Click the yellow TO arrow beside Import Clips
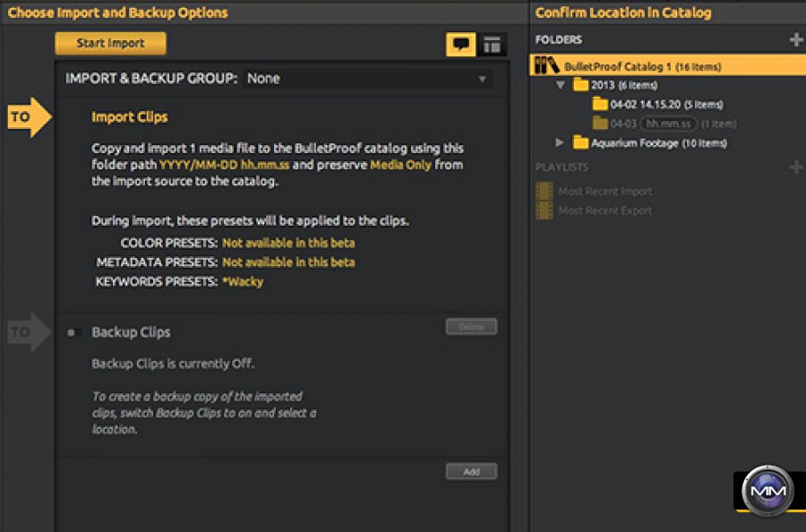Viewport: 806px width, 532px height. [x=30, y=117]
